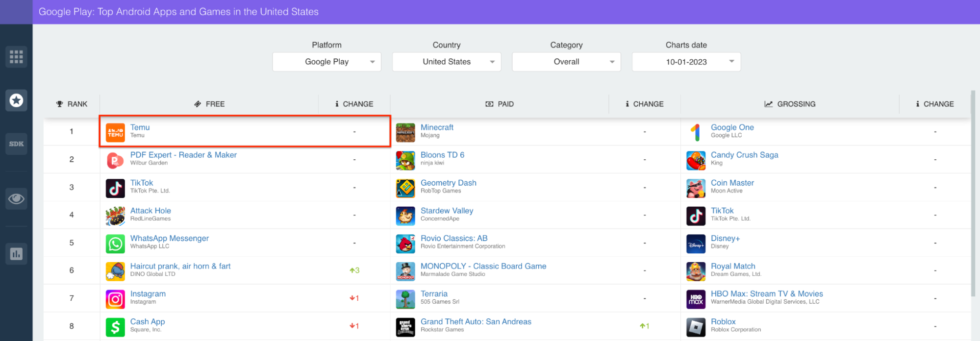Open the Attack Hole link

tap(151, 211)
